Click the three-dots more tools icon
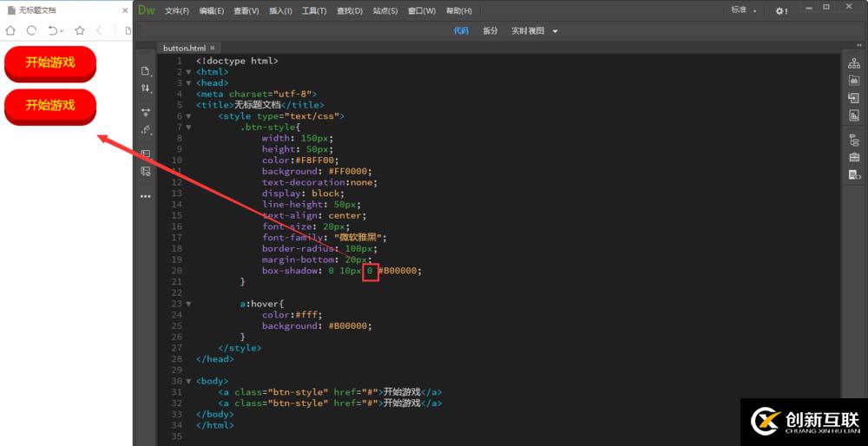The image size is (868, 446). 146,196
